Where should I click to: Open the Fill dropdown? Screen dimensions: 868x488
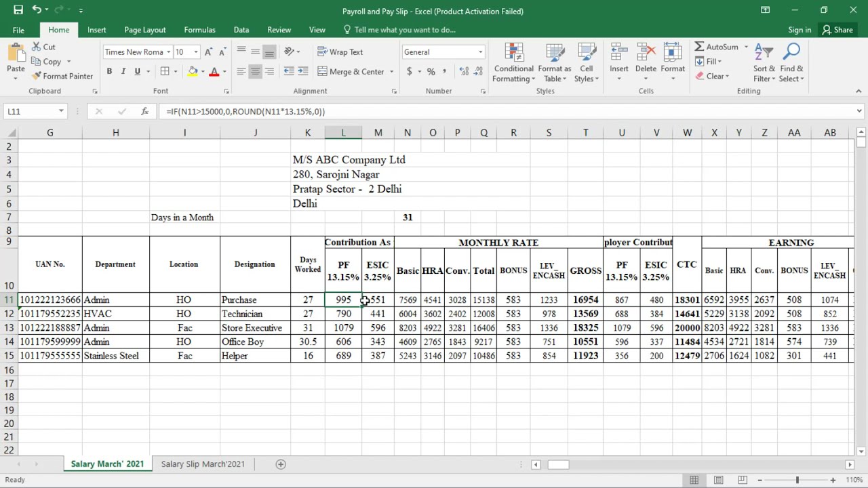coord(709,62)
